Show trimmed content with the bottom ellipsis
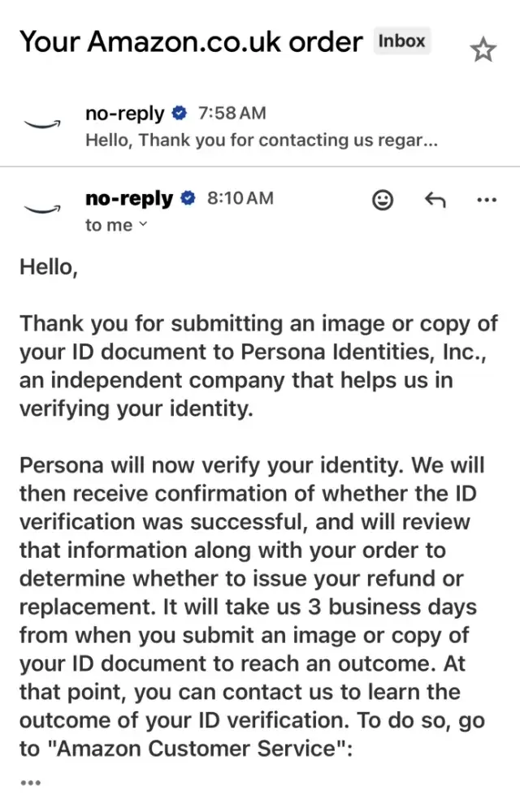 coord(30,783)
